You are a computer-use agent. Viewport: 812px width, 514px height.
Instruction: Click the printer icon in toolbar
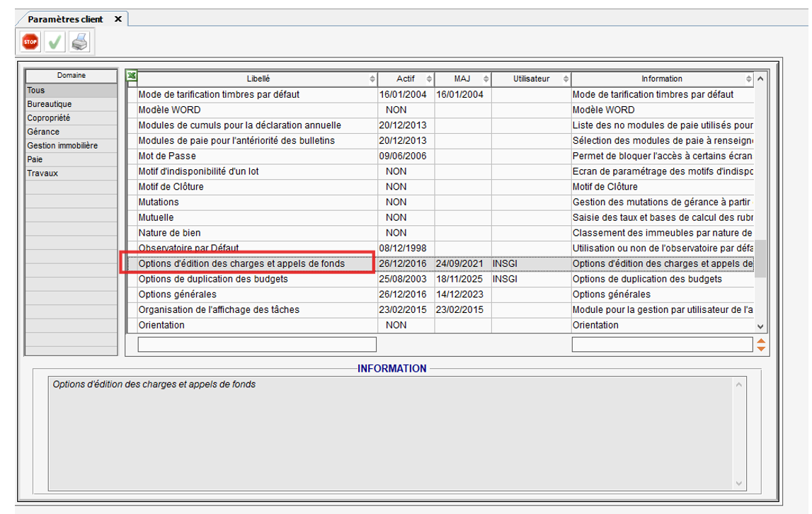(79, 42)
